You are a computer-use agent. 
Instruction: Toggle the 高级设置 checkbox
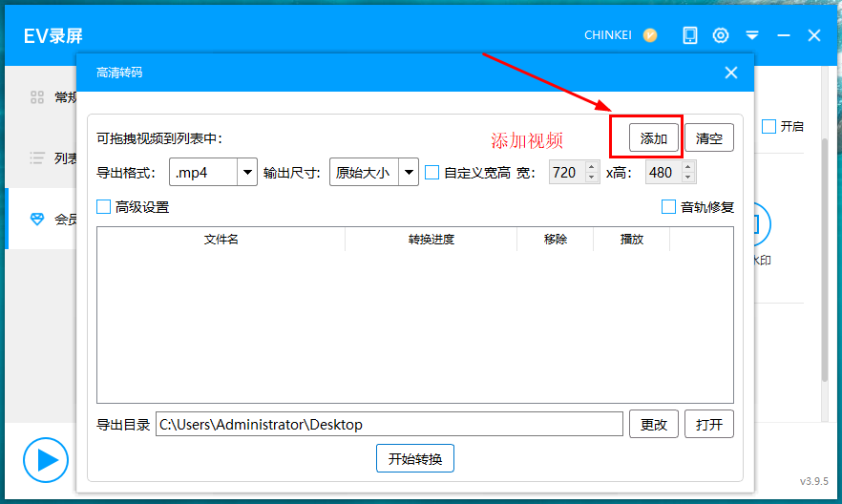[x=104, y=207]
